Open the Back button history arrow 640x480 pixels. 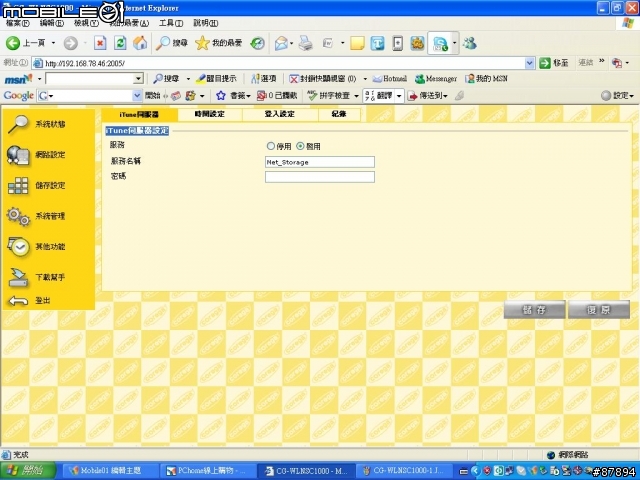(x=53, y=43)
